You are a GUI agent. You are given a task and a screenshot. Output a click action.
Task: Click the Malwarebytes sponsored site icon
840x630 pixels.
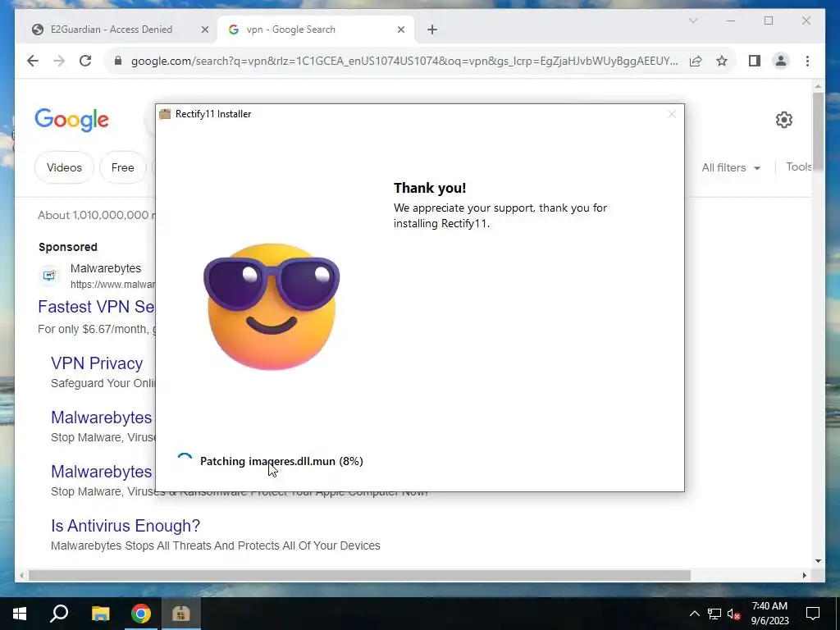click(49, 276)
